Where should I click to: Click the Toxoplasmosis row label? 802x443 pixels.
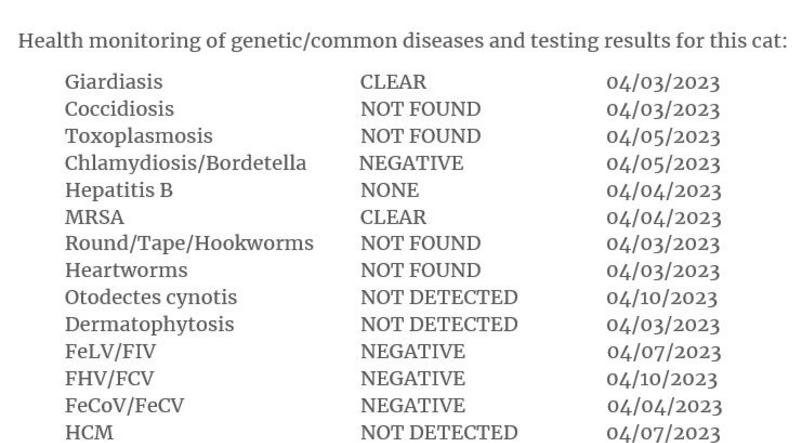tap(139, 137)
